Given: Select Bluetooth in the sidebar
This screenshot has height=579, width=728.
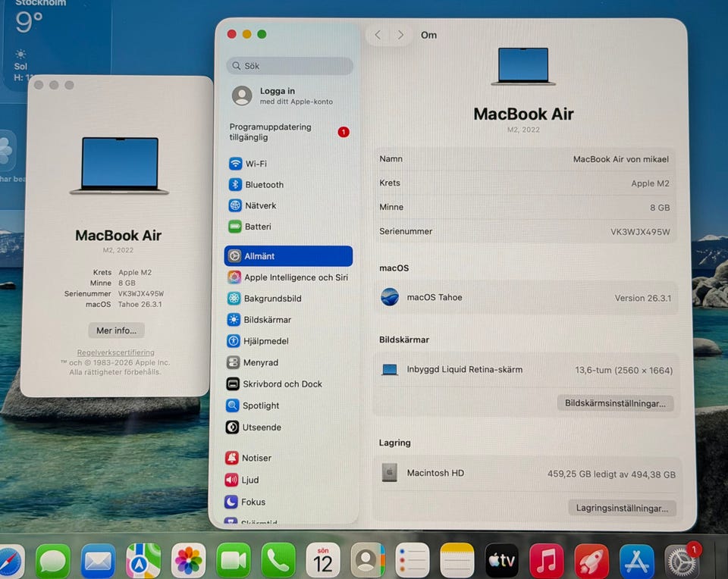Looking at the screenshot, I should click(x=263, y=185).
